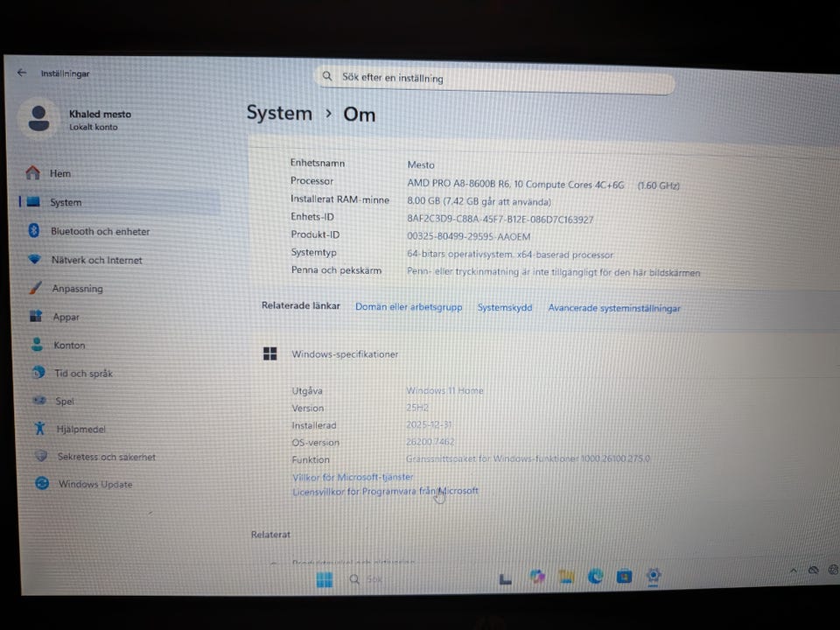Click the Sekretess och säkerhet shield icon

[x=41, y=456]
